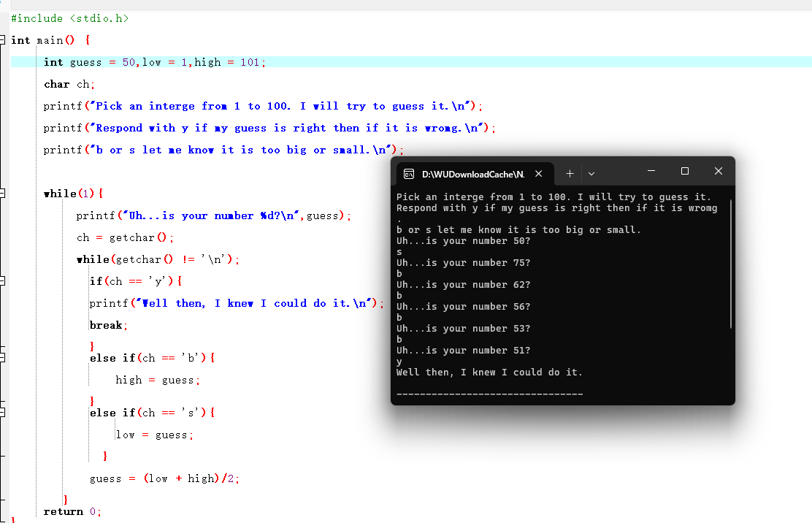
Task: Collapse the if(ch == 'y') fold marker
Action: point(2,280)
